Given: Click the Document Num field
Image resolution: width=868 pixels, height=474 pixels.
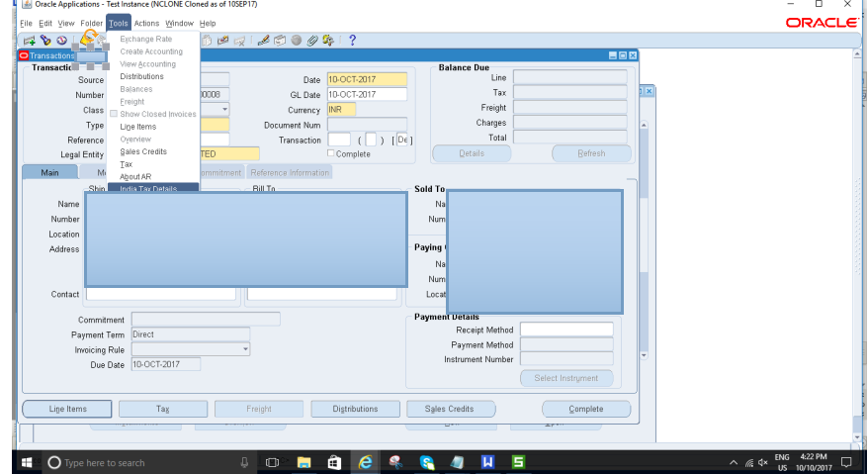Looking at the screenshot, I should 367,125.
